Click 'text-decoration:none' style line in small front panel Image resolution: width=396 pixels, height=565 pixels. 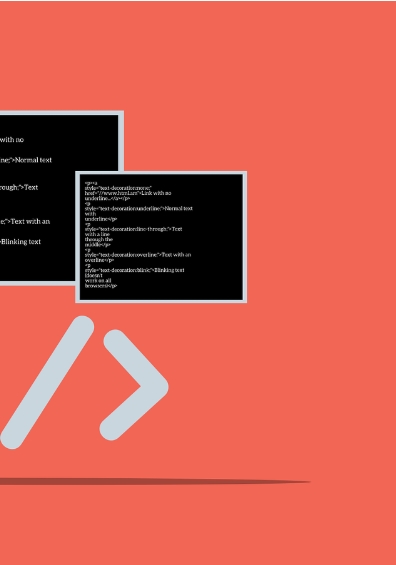coord(118,188)
